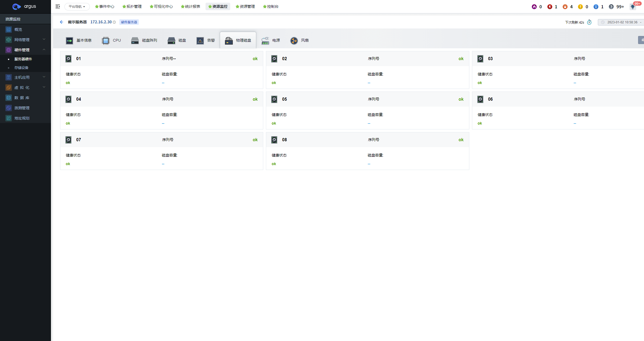Open 资源管理 in top navigation

(x=245, y=6)
